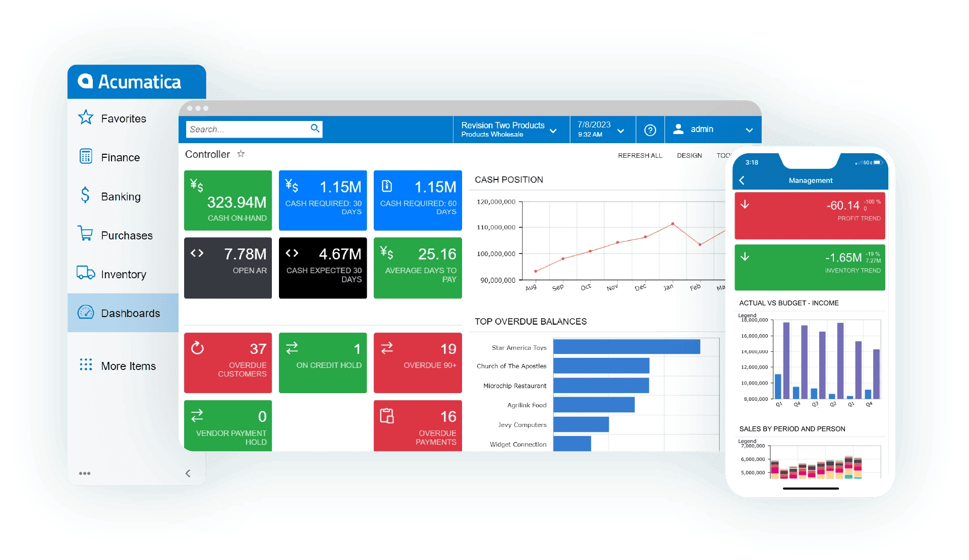Open the help question mark icon
969x560 pixels.
[650, 130]
